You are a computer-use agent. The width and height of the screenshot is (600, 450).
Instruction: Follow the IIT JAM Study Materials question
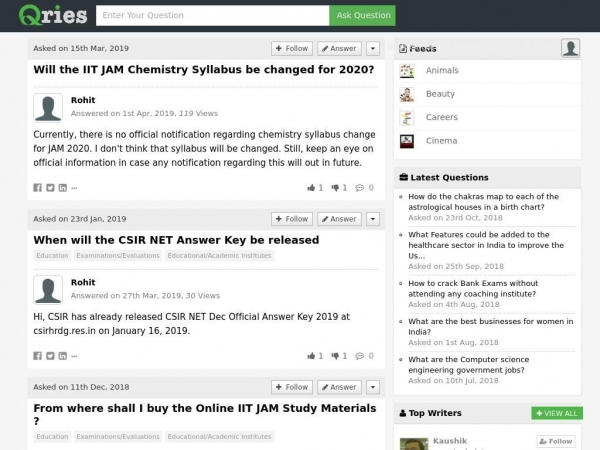pos(292,387)
